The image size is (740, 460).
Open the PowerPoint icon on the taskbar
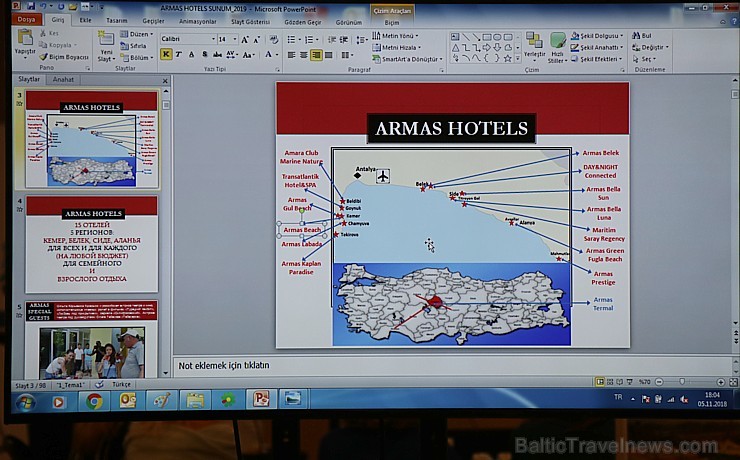(261, 400)
